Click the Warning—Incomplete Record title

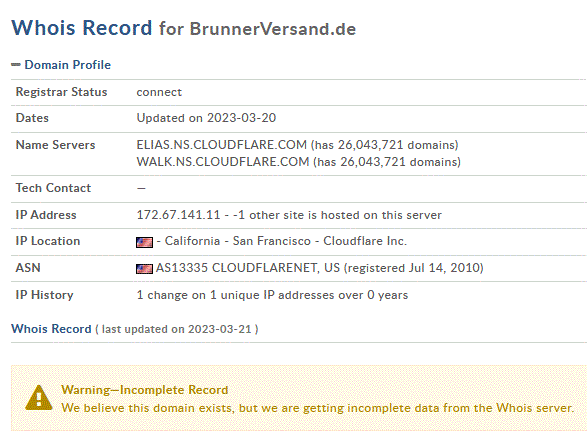point(145,390)
